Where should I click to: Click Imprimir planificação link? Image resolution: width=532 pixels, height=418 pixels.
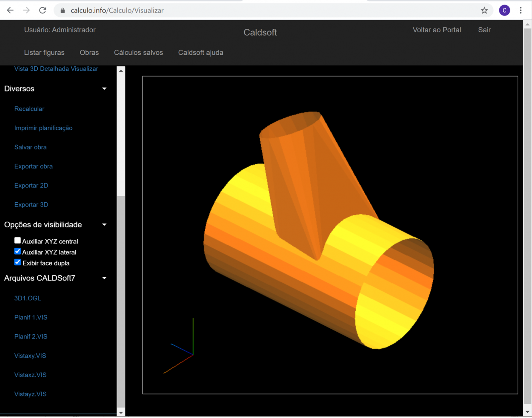pyautogui.click(x=43, y=128)
